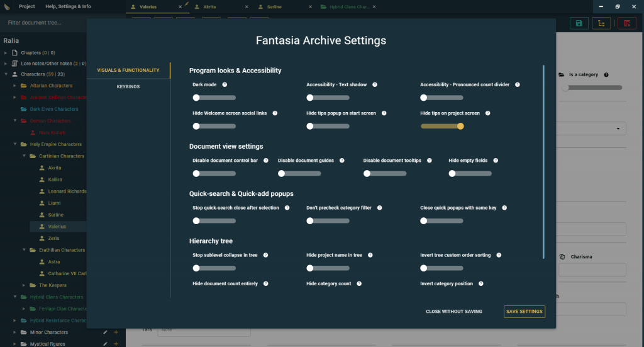
Task: Toggle Disable document guides switch
Action: pos(299,173)
